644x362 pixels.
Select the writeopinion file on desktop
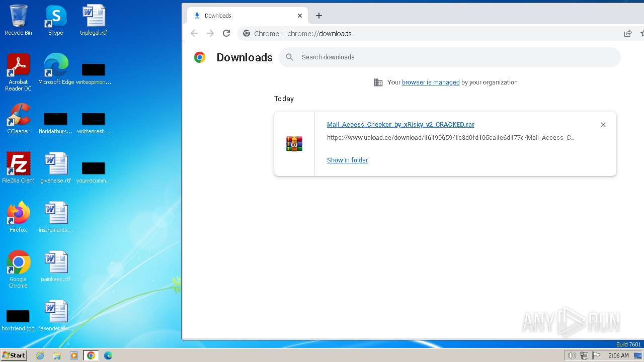tap(94, 73)
